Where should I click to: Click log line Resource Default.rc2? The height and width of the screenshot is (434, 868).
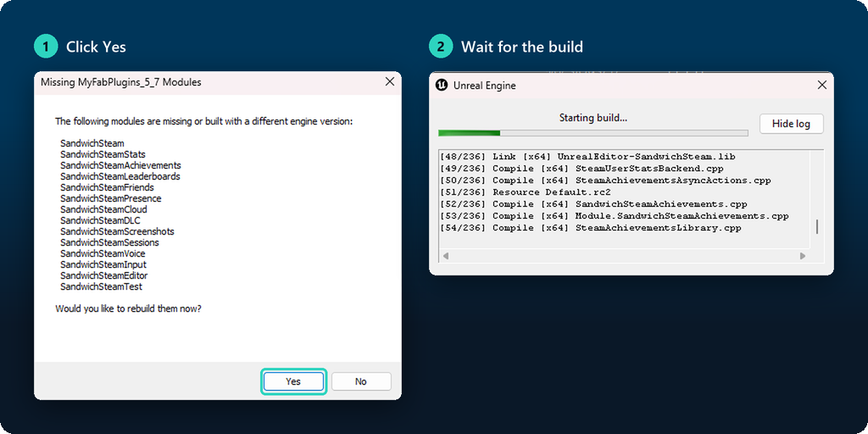[x=525, y=192]
